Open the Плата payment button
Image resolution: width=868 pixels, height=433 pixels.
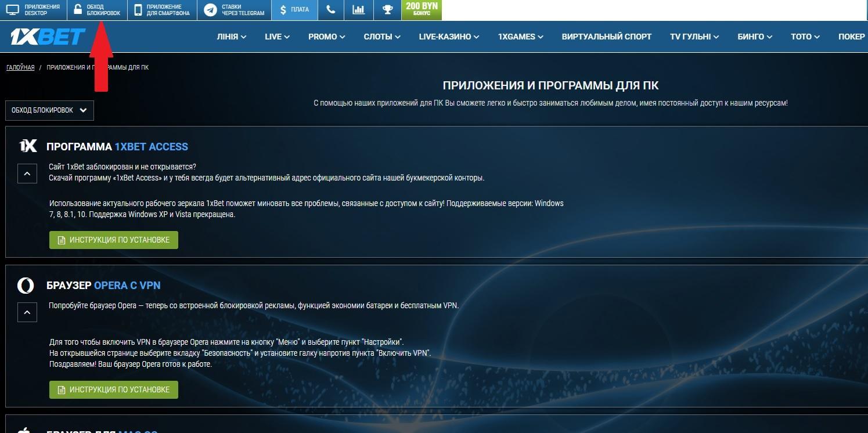coord(294,10)
